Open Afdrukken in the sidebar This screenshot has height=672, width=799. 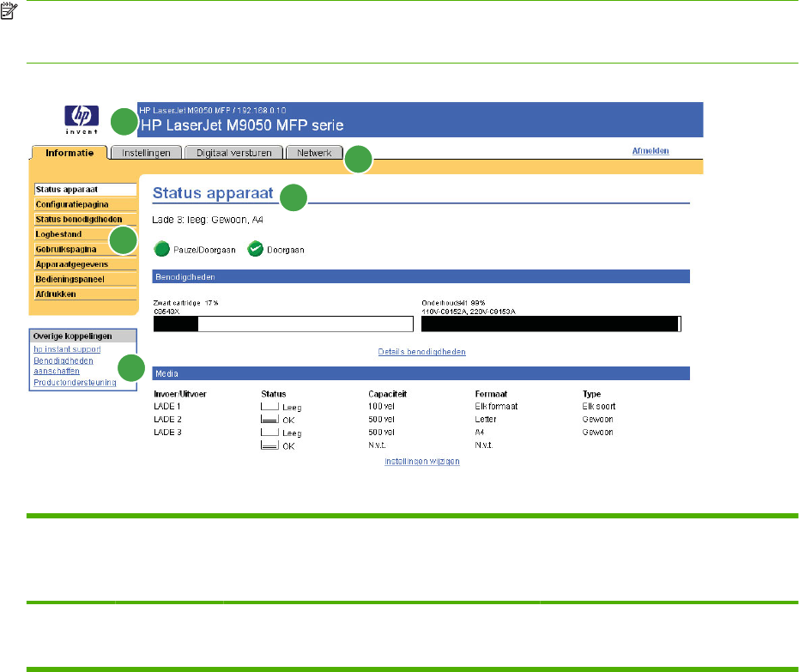click(x=85, y=294)
